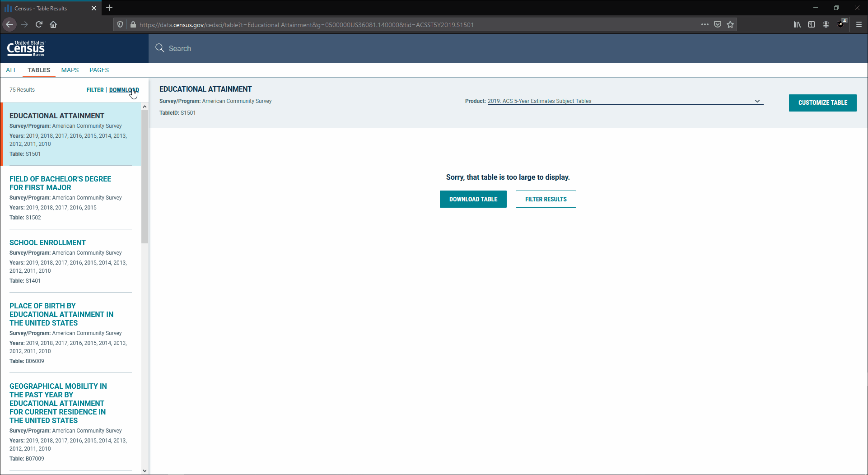Click the search magnifier icon
Screen dimensions: 868x475
(x=160, y=48)
